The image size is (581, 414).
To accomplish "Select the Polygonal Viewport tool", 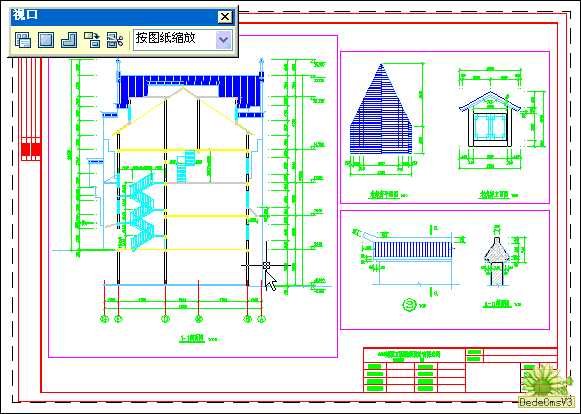I will (x=69, y=40).
